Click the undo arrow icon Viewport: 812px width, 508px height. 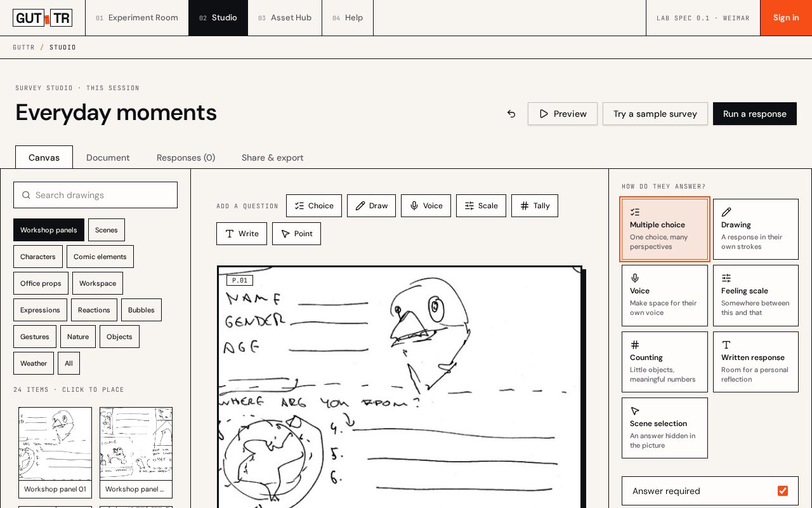coord(511,114)
